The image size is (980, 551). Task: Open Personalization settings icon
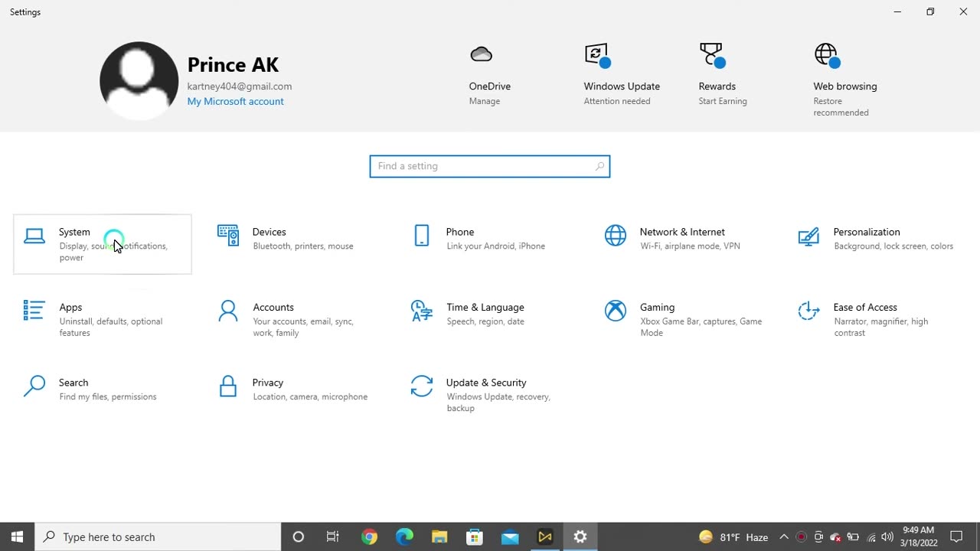(808, 236)
